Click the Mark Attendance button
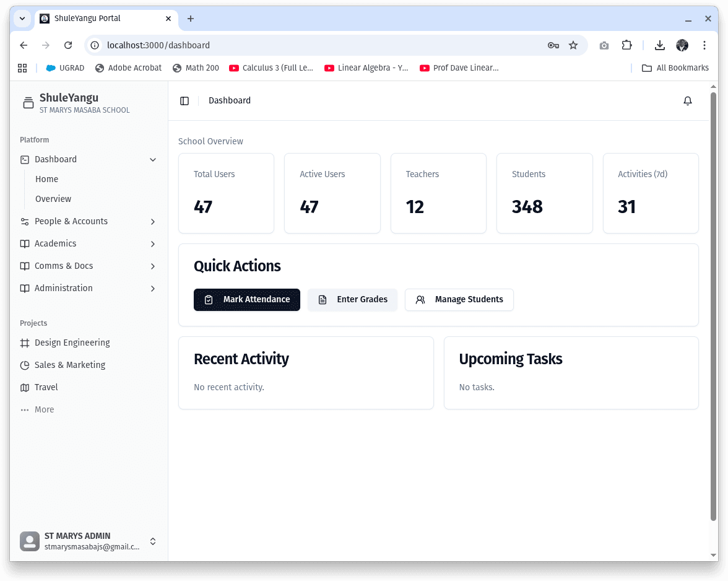 pyautogui.click(x=246, y=299)
